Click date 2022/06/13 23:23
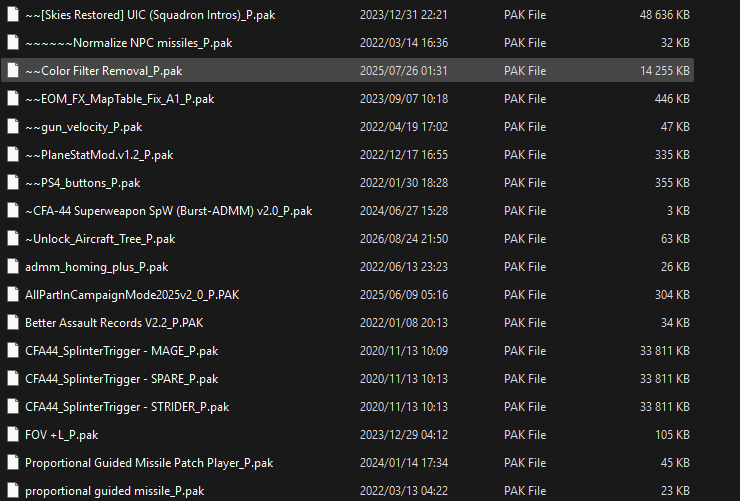 click(404, 267)
